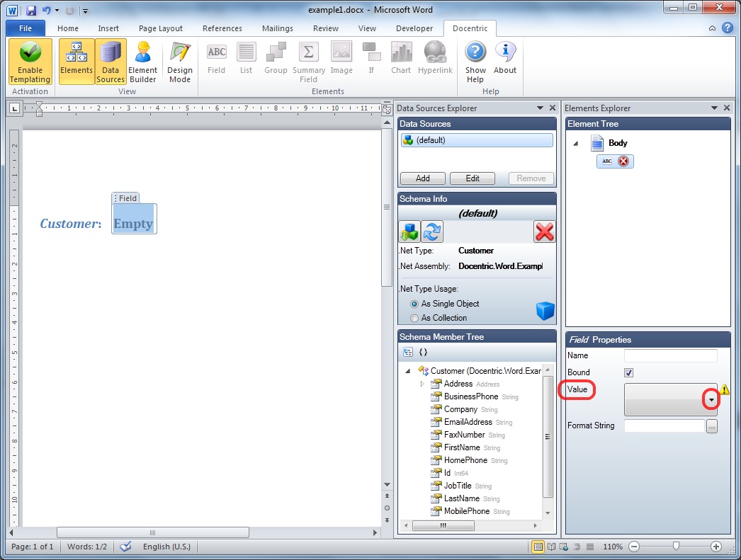
Task: Toggle the Data Sources view button
Action: (x=111, y=62)
